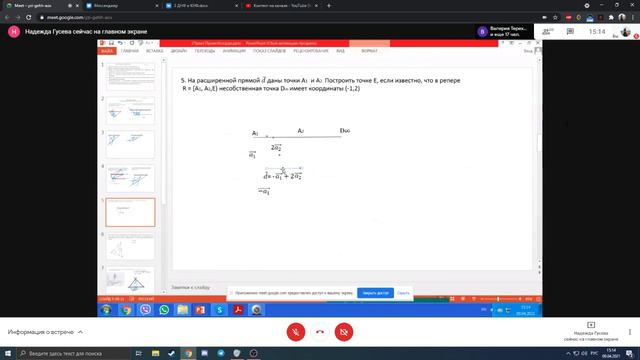The image size is (640, 360).
Task: Select slide 6 thumbnail
Action: tap(131, 246)
